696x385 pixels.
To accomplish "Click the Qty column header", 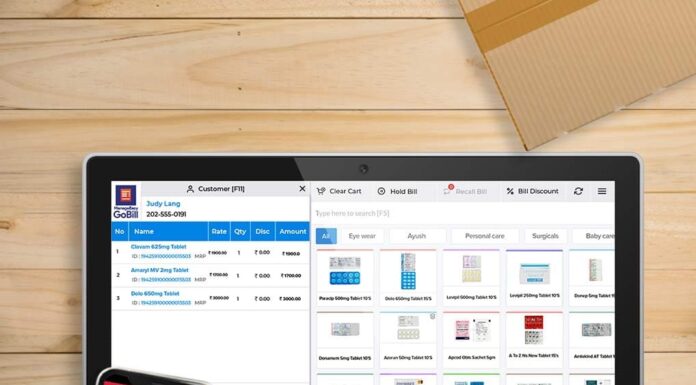I will click(x=240, y=231).
